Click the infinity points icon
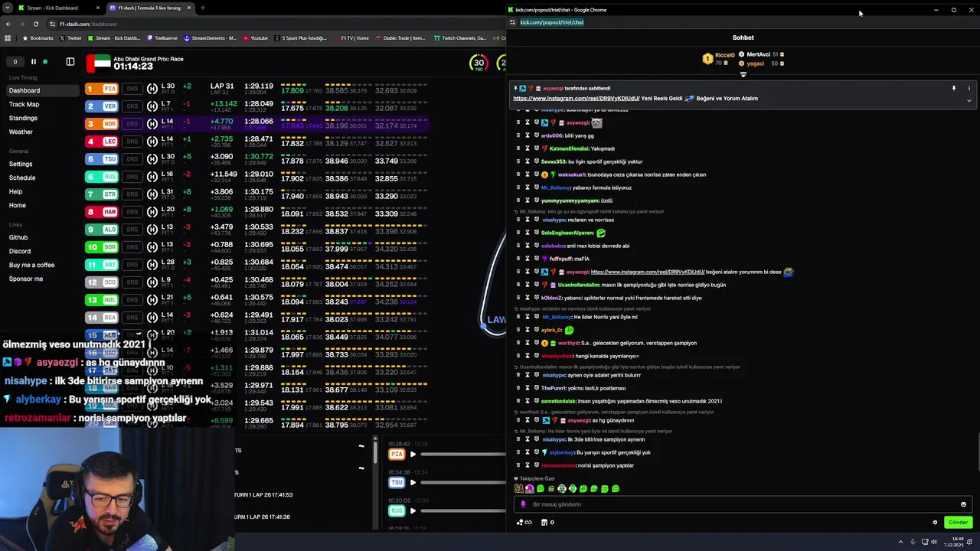The image size is (980, 551). [524, 523]
